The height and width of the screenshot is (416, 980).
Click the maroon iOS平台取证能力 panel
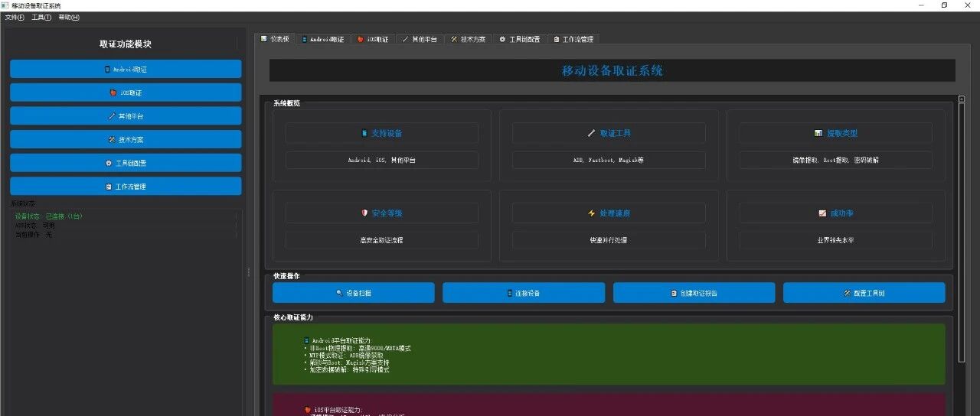tap(609, 405)
